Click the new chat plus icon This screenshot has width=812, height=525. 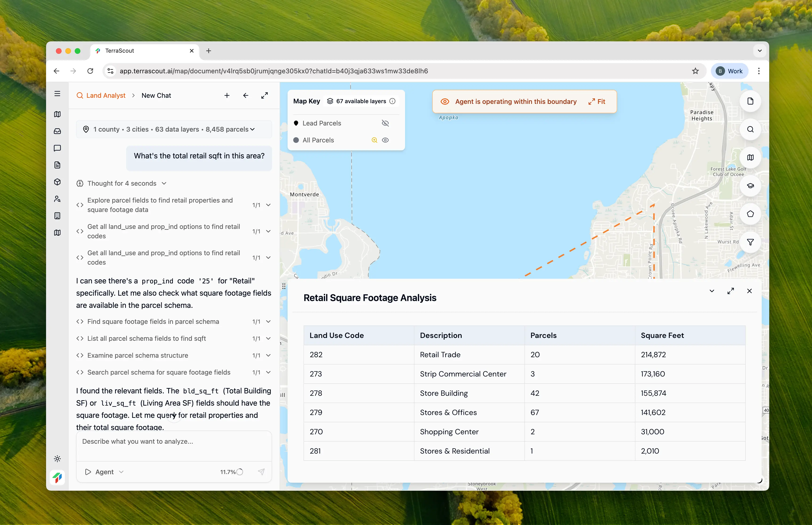(x=227, y=95)
